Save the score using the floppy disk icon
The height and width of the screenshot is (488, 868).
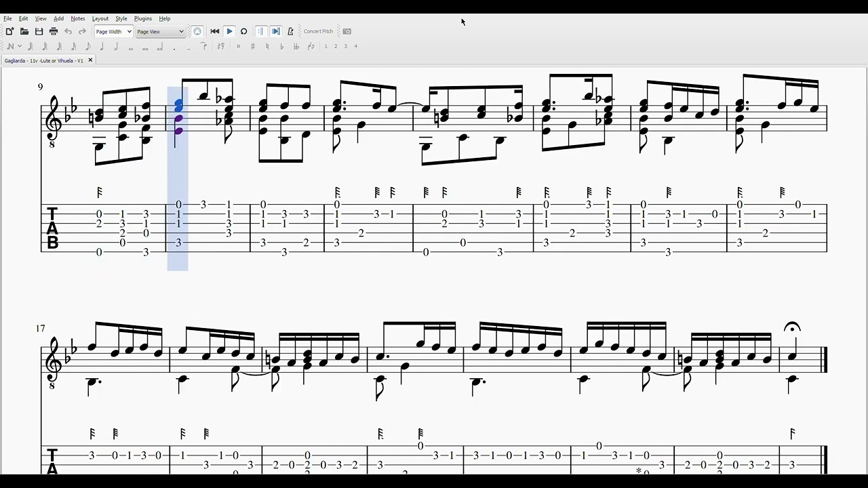[39, 31]
